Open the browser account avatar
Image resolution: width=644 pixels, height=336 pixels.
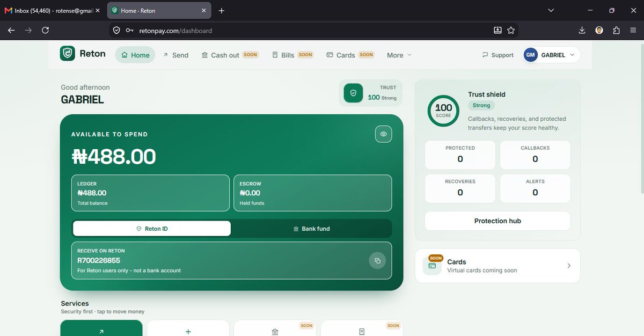[x=599, y=31]
